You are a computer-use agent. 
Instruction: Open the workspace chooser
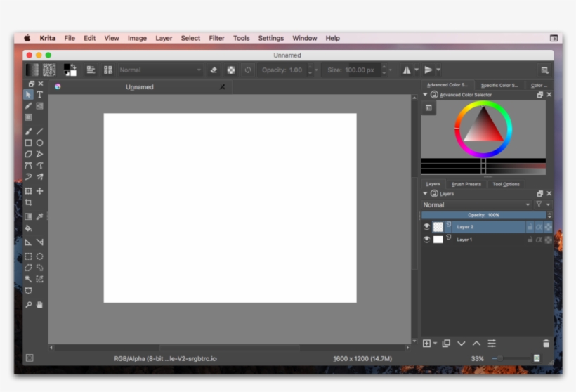(x=545, y=70)
